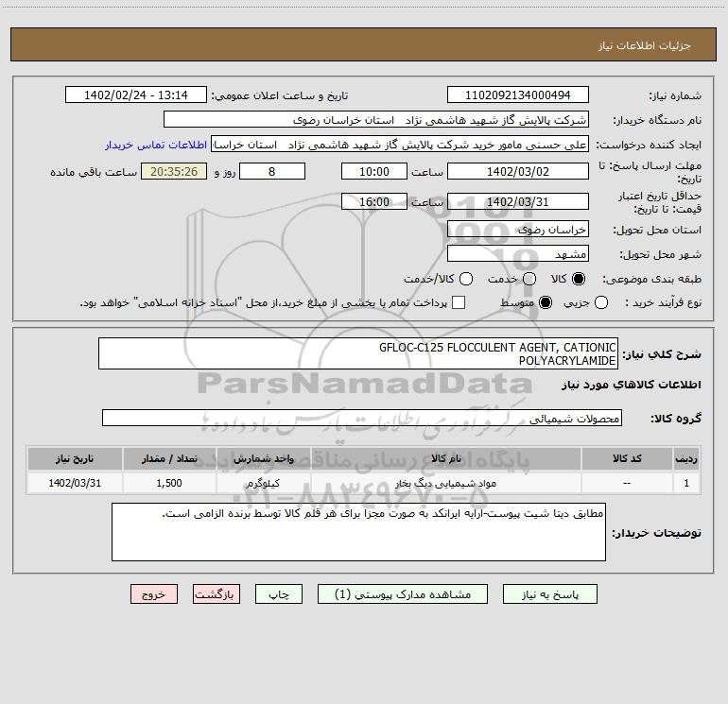Click the اطلاعات کالاهای مورد نیاز heading

point(631,385)
